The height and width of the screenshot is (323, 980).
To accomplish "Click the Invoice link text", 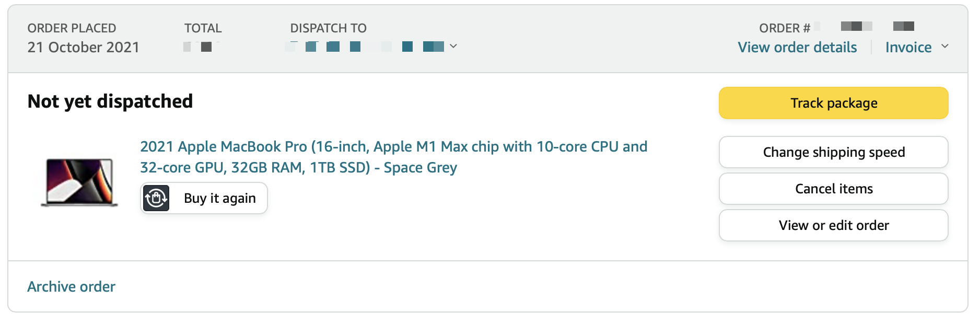I will pyautogui.click(x=908, y=47).
